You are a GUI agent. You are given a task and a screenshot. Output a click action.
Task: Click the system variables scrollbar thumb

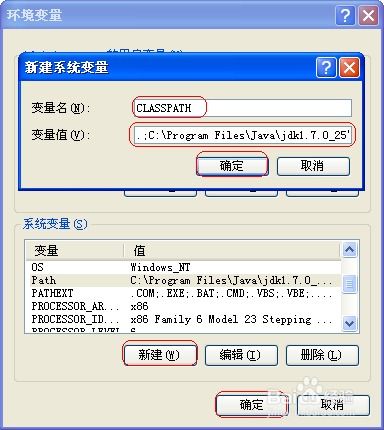click(x=349, y=284)
